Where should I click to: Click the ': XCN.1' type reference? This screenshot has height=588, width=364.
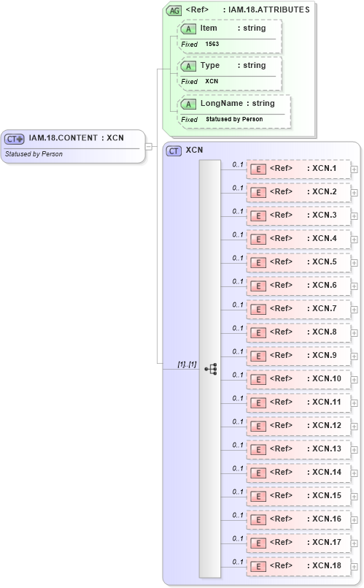click(322, 169)
